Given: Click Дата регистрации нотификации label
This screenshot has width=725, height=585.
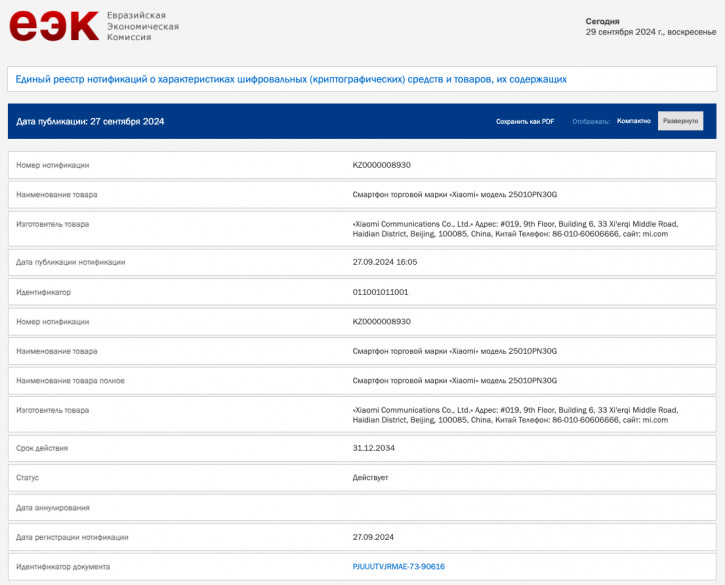Looking at the screenshot, I should coord(72,537).
